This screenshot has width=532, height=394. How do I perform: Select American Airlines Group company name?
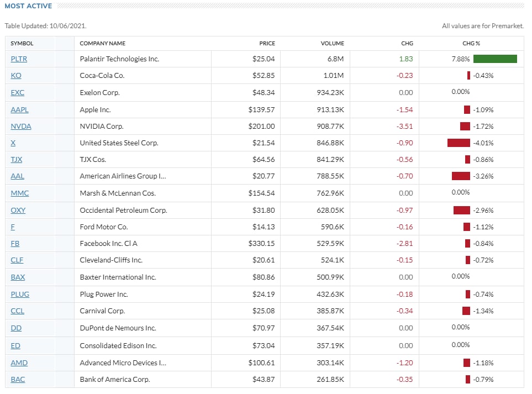pos(123,176)
